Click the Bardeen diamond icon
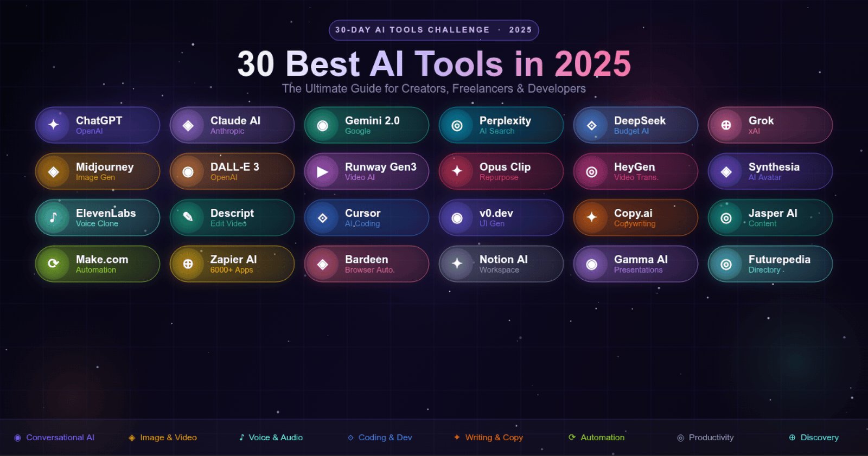868x456 pixels. pyautogui.click(x=323, y=264)
